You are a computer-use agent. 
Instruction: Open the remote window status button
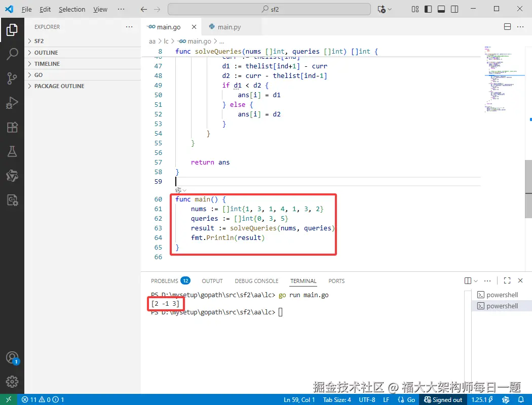tap(9, 399)
